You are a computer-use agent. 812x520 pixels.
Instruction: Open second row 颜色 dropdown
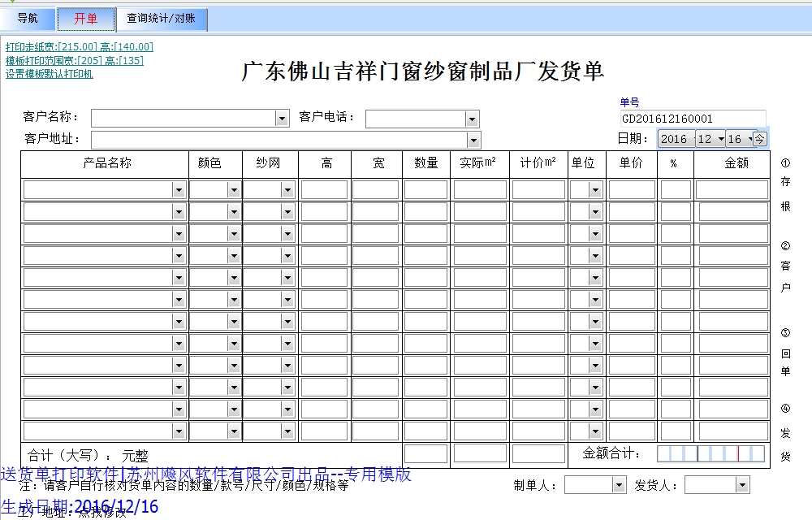point(234,212)
